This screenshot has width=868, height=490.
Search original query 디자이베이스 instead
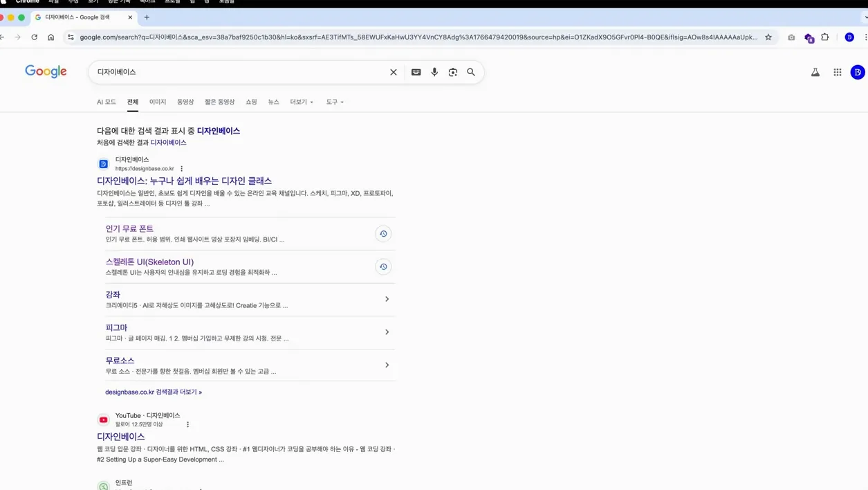[169, 143]
